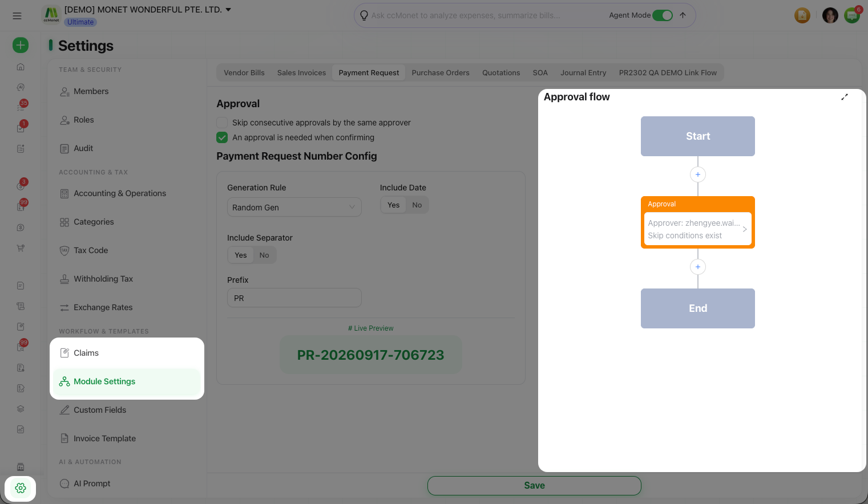This screenshot has height=504, width=868.
Task: Toggle Agent Mode switch off
Action: 663,15
